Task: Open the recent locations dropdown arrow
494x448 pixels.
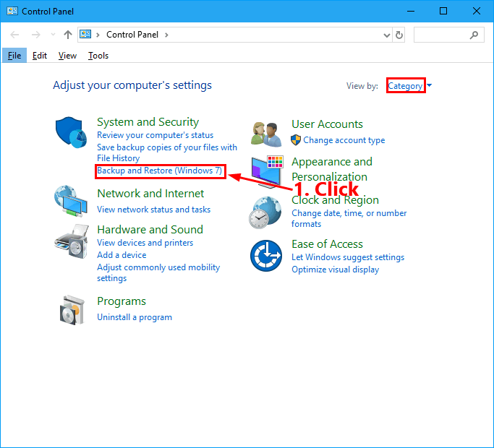Action: [x=53, y=35]
